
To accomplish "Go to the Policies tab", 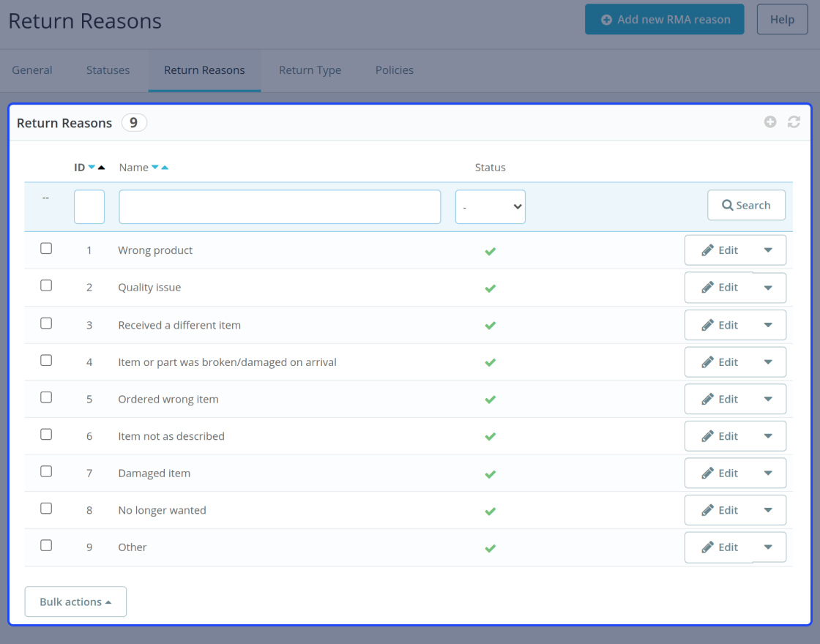I will pos(395,70).
